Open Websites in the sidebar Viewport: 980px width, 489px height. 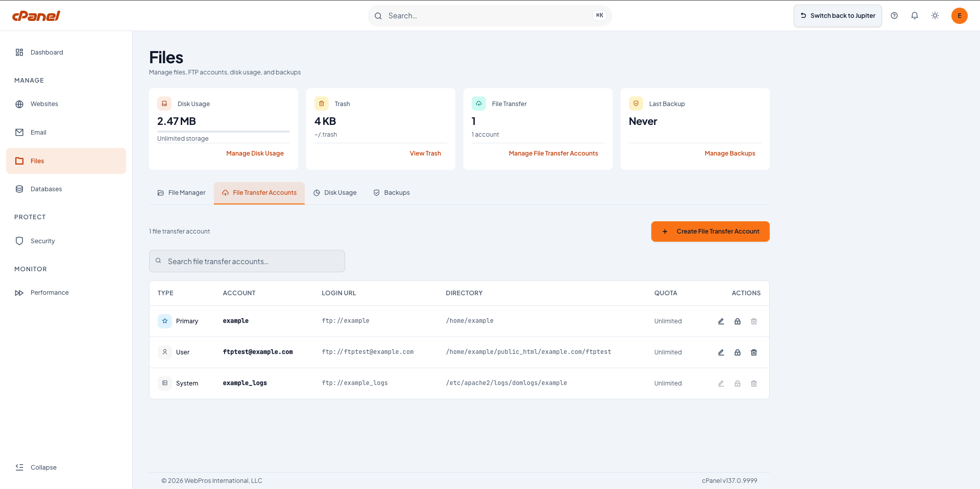(x=66, y=104)
